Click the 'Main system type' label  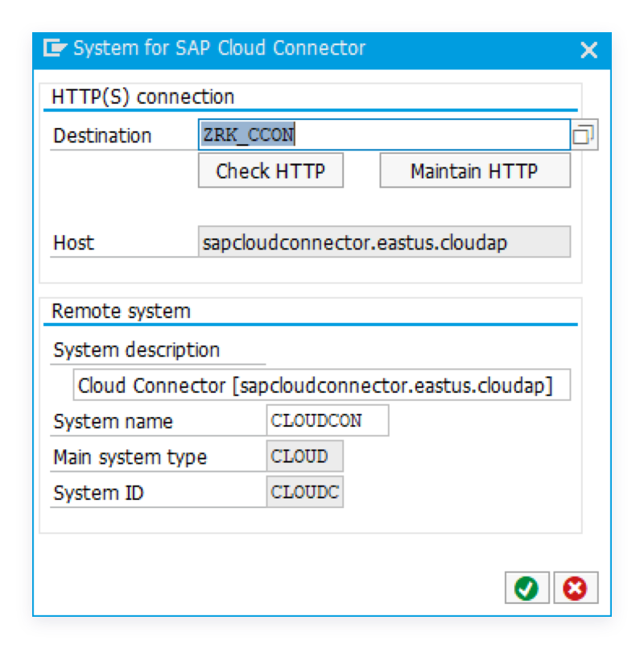point(130,458)
